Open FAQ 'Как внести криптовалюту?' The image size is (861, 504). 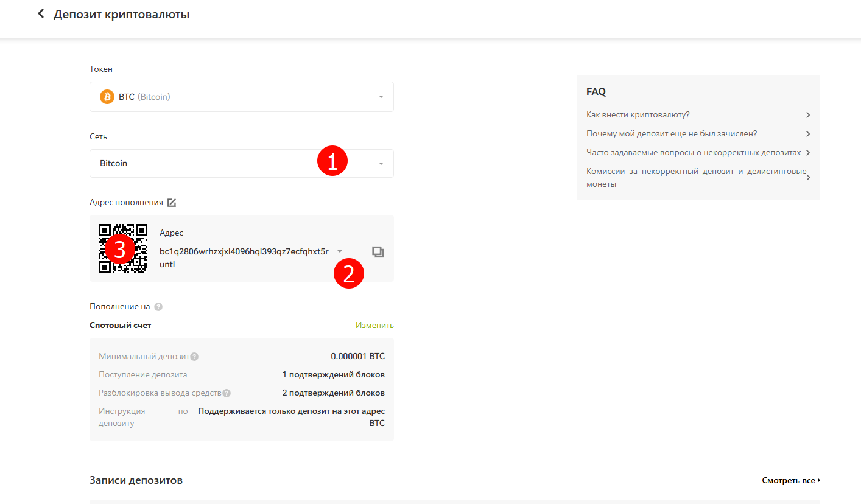click(638, 114)
